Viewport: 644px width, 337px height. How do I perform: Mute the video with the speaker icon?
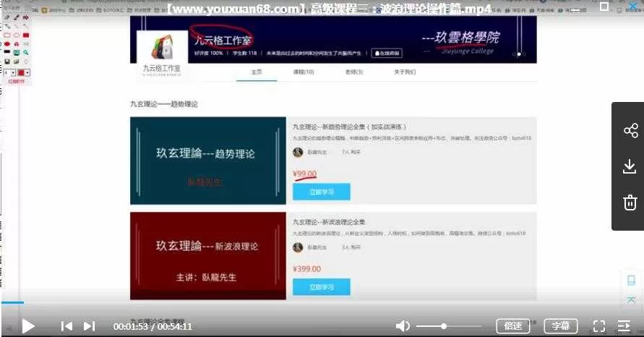(x=403, y=326)
